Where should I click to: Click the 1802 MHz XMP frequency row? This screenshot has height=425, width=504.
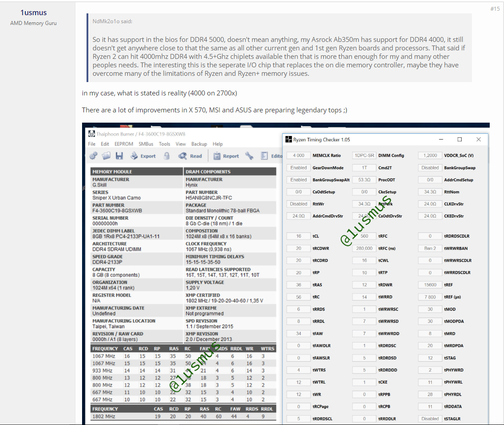point(183,417)
